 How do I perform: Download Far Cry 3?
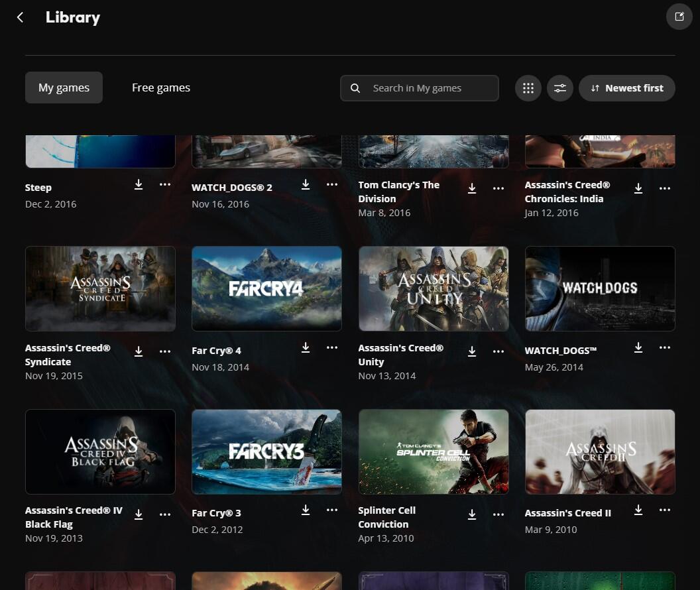point(306,510)
